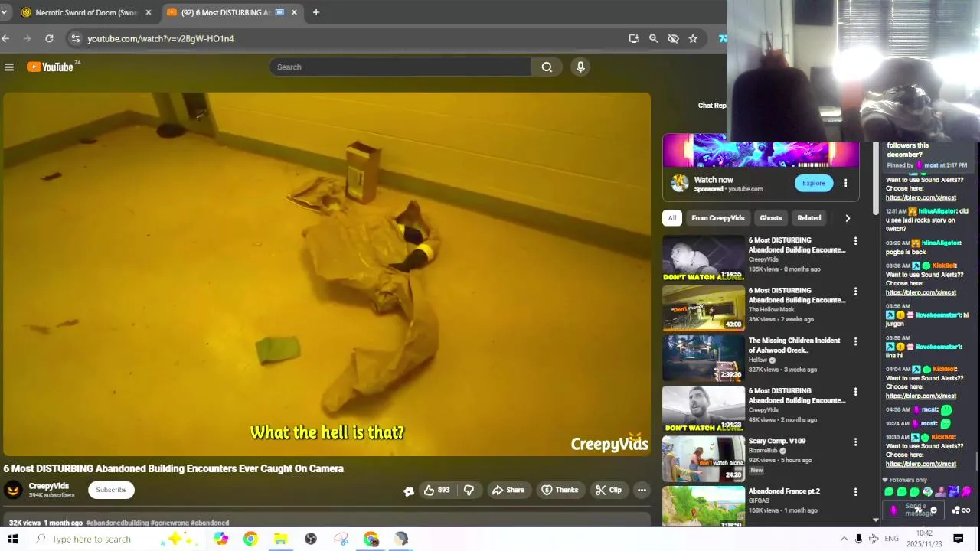Like the video with thumbs up
The image size is (980, 551).
(x=436, y=490)
